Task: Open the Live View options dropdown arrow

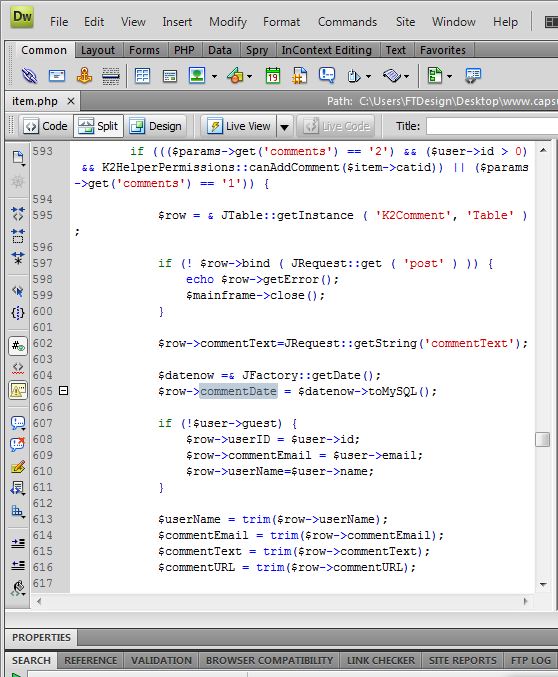Action: tap(285, 127)
